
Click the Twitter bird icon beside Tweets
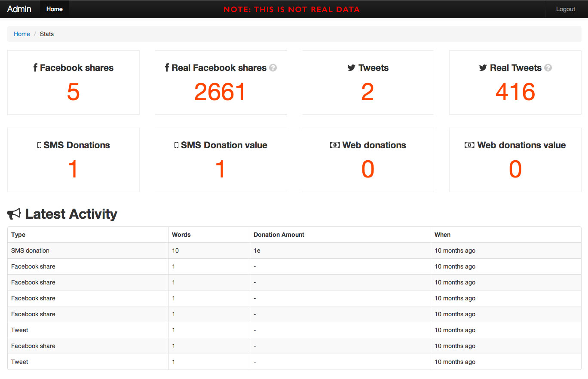point(351,68)
